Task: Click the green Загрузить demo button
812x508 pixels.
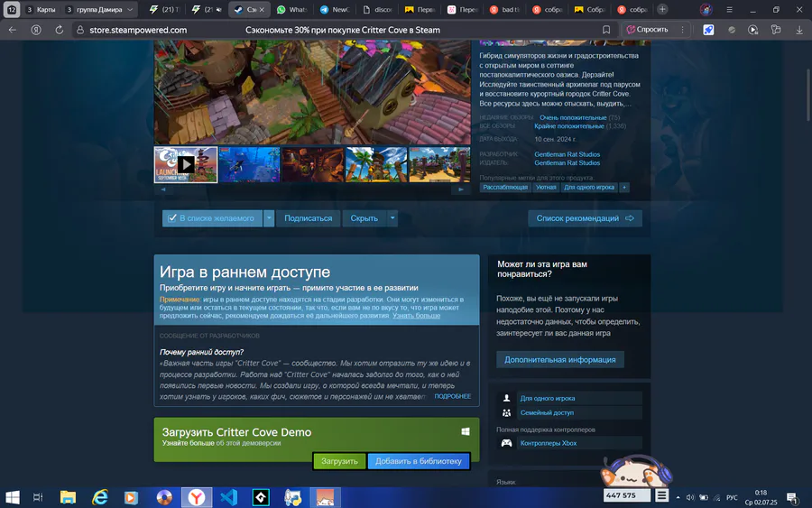Action: [339, 461]
